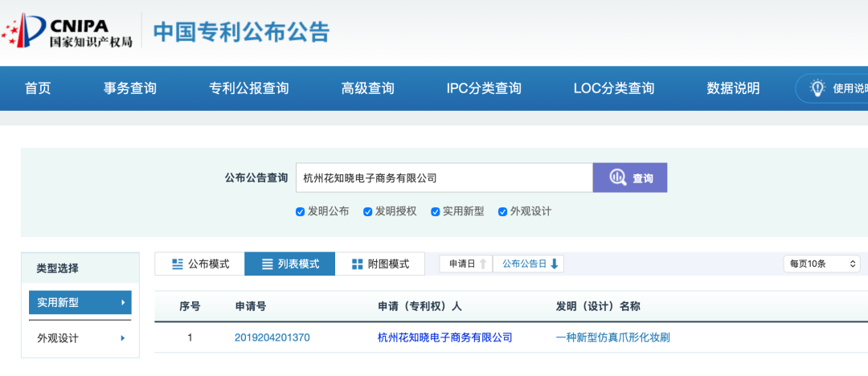Viewport: 868px width, 376px height.
Task: Click 公布公告日 sort button
Action: pyautogui.click(x=528, y=264)
